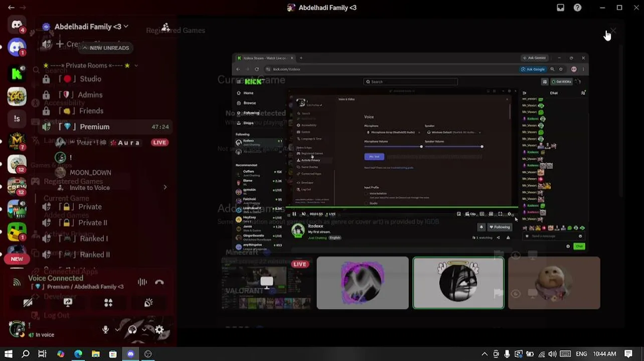Open microphone input options arrow
The width and height of the screenshot is (644, 361).
(117, 329)
